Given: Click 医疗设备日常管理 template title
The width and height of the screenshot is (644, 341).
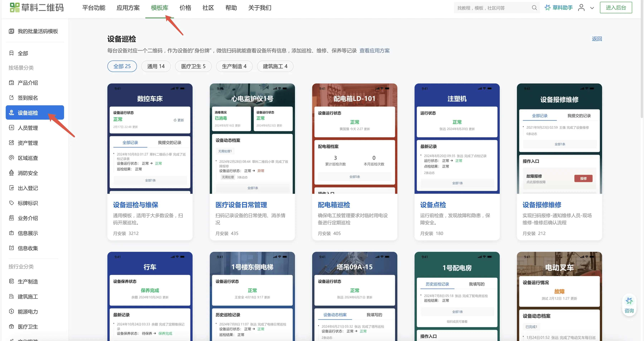Looking at the screenshot, I should tap(241, 205).
